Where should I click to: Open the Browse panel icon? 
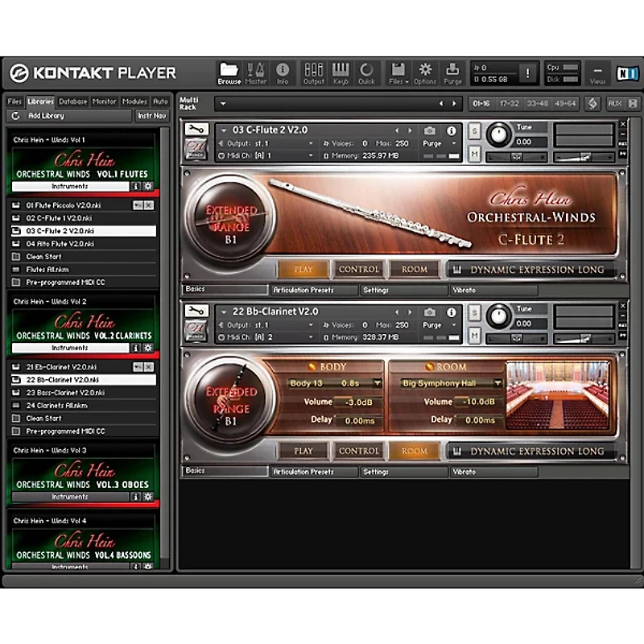pos(229,73)
